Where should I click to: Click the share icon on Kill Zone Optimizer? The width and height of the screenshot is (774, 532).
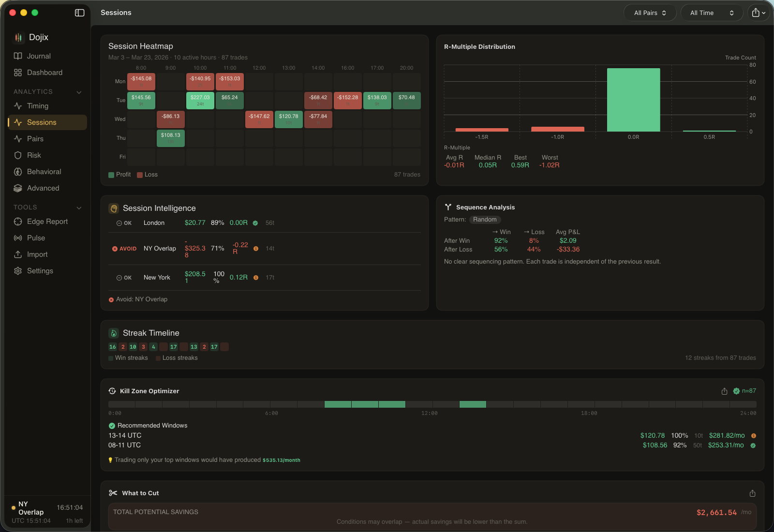pos(724,391)
